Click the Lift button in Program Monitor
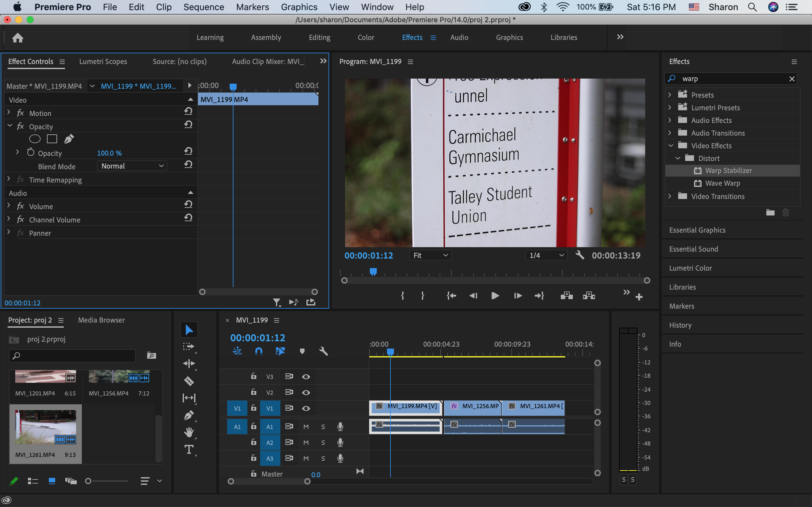 point(566,296)
